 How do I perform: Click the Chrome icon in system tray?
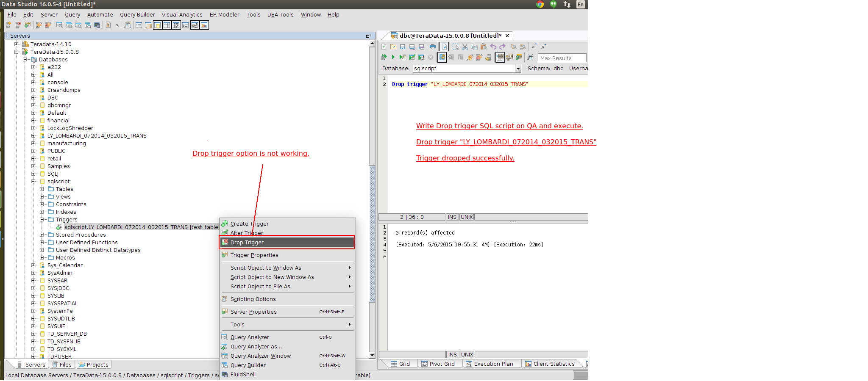point(540,4)
